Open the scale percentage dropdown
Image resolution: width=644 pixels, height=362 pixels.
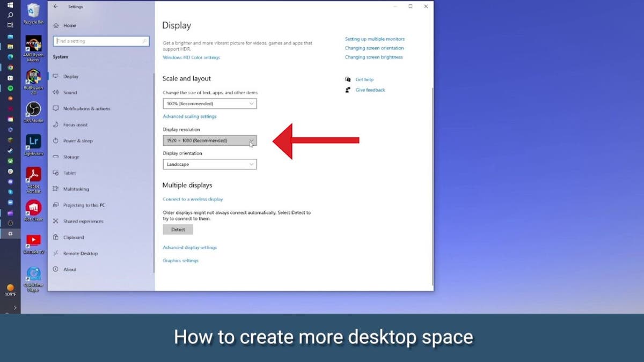[210, 104]
